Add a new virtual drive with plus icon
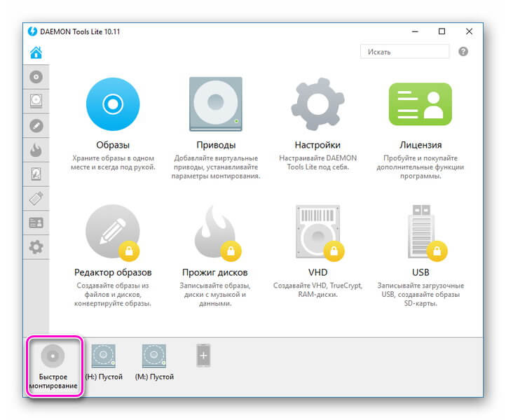The image size is (506, 420). pyautogui.click(x=203, y=356)
